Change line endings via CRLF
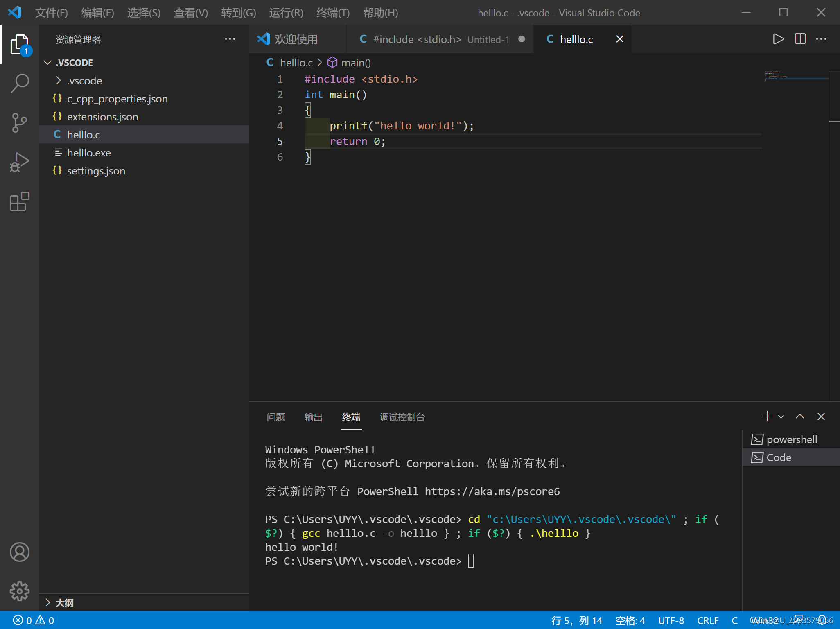Viewport: 840px width, 629px height. (x=708, y=620)
